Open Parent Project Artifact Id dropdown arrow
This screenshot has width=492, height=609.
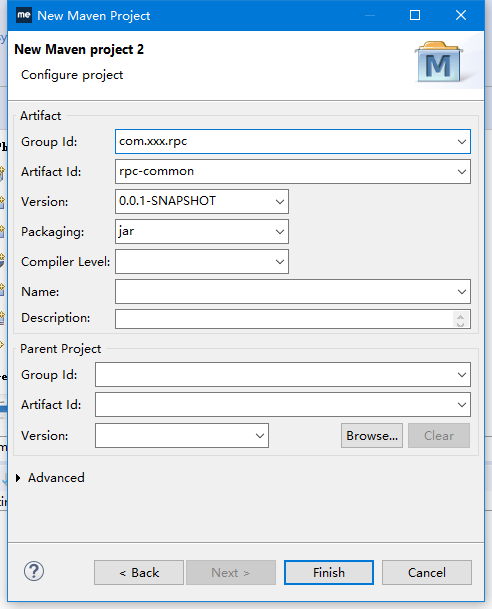[461, 405]
